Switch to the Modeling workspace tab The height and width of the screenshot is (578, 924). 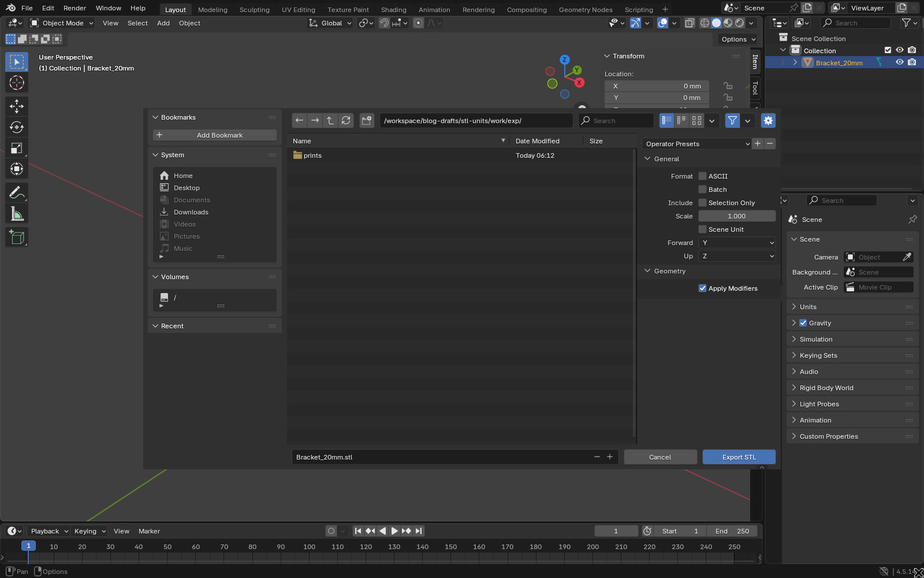[213, 9]
